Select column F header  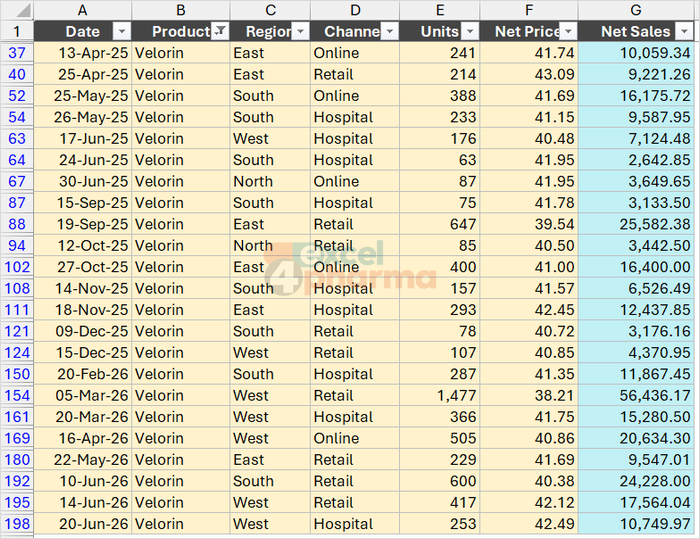click(x=529, y=10)
